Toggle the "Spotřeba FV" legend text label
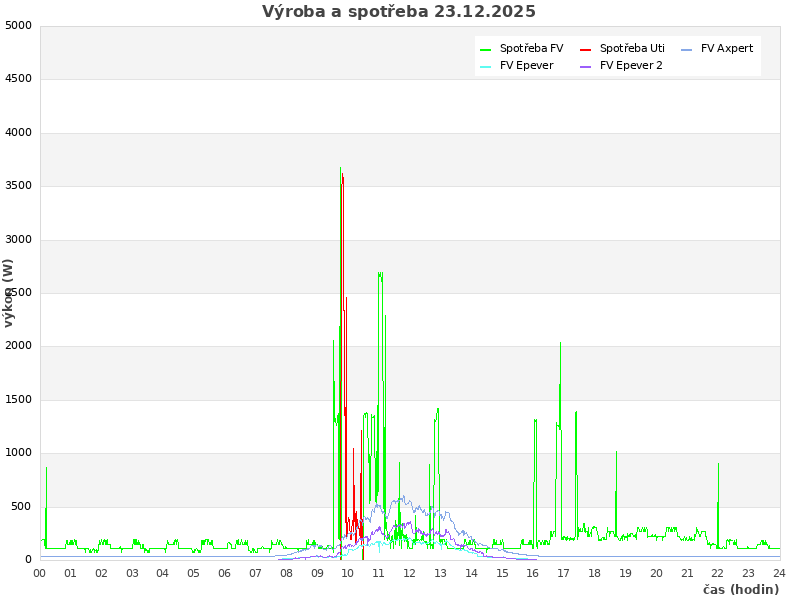The width and height of the screenshot is (800, 600). [531, 48]
